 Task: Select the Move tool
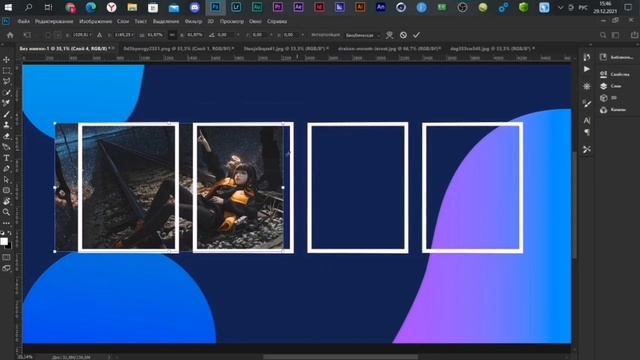[7, 60]
